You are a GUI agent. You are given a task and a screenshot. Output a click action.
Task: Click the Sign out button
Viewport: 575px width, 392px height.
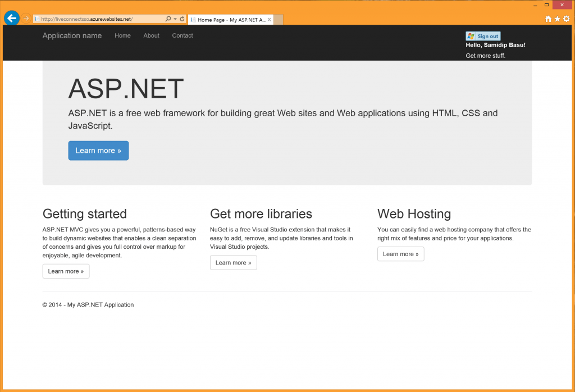pyautogui.click(x=483, y=36)
